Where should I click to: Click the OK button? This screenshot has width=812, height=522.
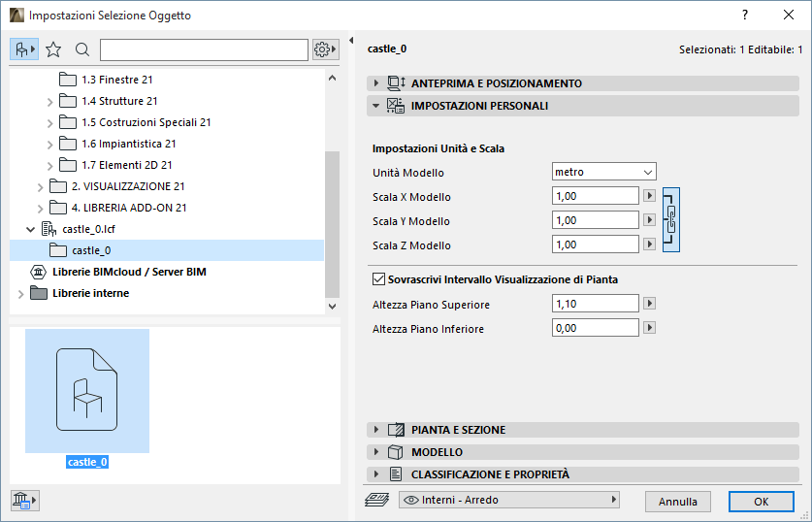(761, 502)
